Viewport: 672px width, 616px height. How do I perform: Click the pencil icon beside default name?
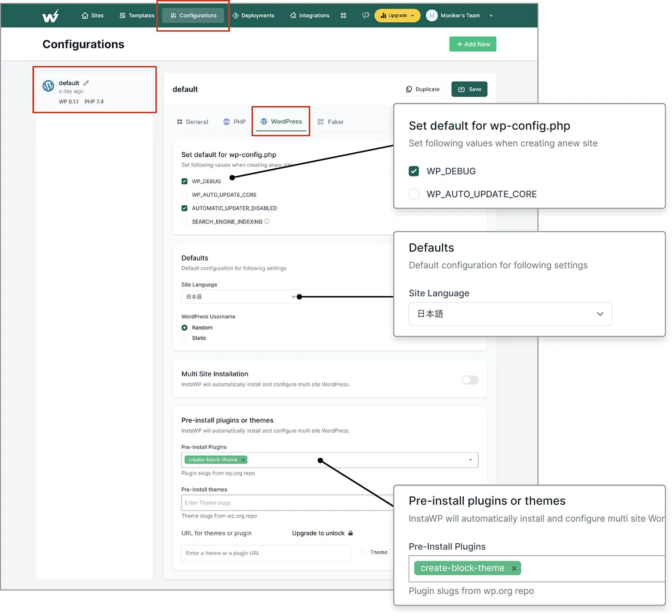[x=86, y=83]
